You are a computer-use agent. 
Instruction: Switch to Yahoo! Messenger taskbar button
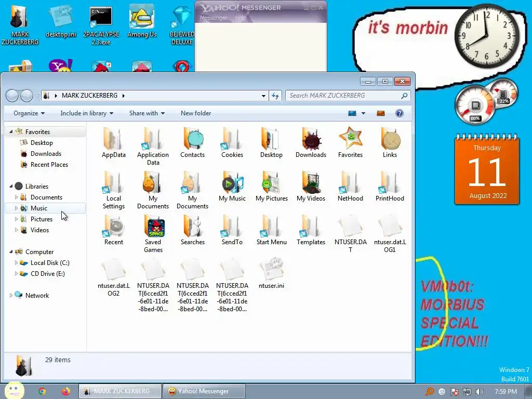204,391
